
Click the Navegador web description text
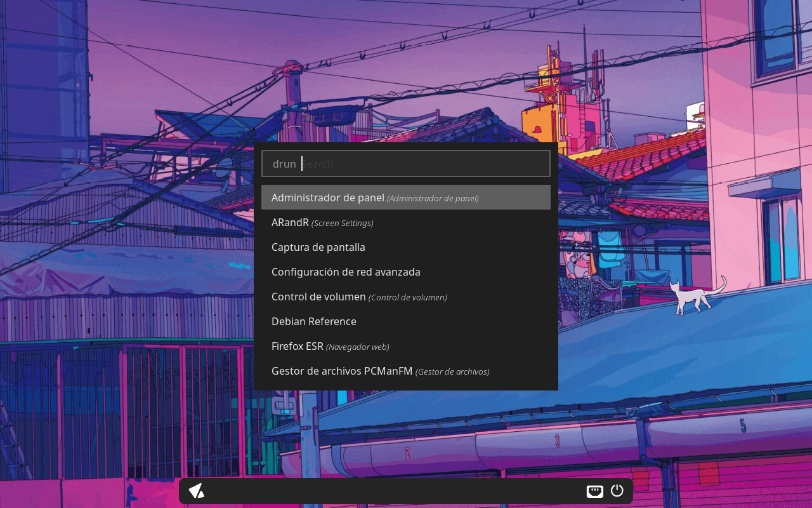coord(357,347)
